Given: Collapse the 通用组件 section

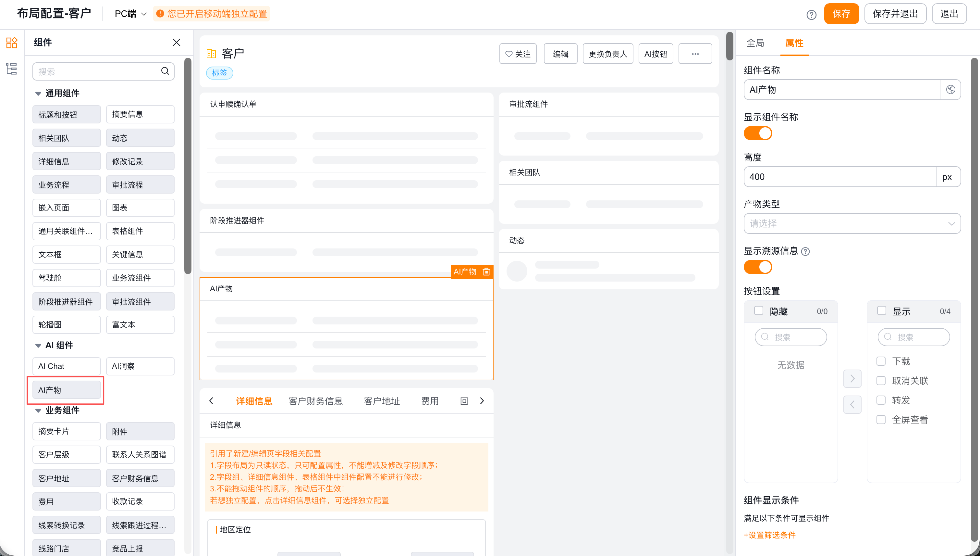Looking at the screenshot, I should coord(38,94).
